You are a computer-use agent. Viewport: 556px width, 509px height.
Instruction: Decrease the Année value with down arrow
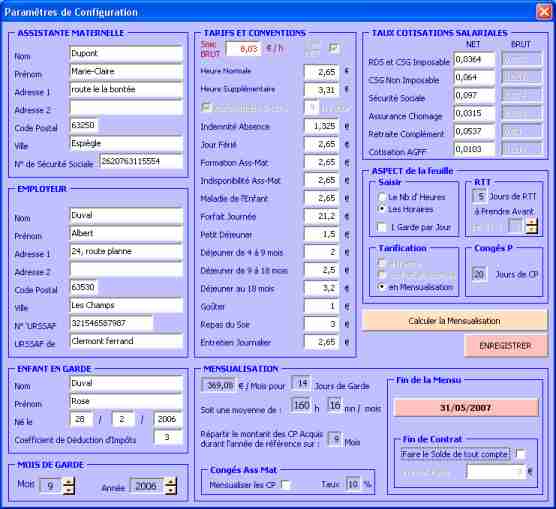(171, 490)
